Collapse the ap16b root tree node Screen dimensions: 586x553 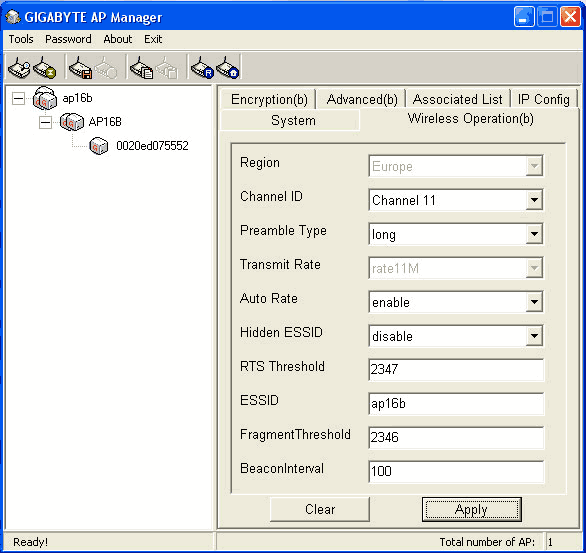point(18,99)
